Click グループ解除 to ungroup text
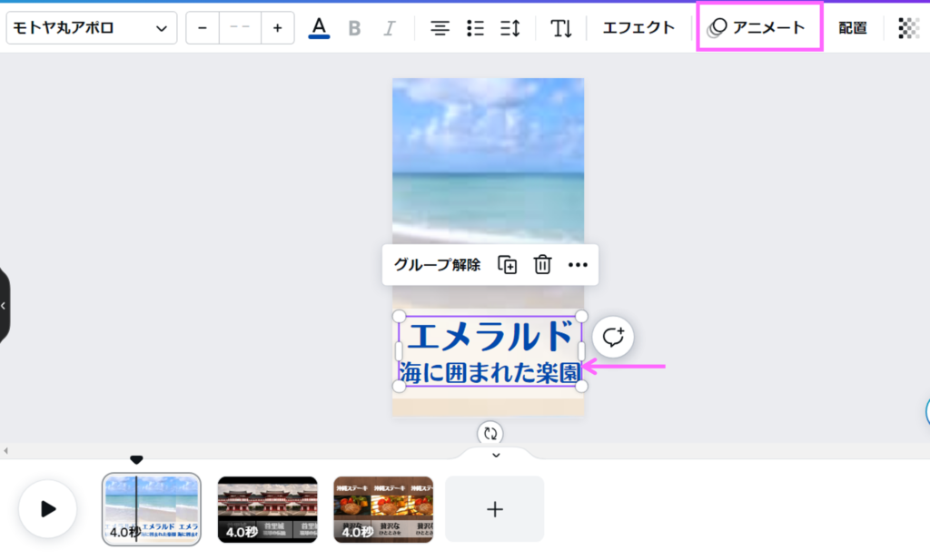The width and height of the screenshot is (930, 560). pos(437,265)
